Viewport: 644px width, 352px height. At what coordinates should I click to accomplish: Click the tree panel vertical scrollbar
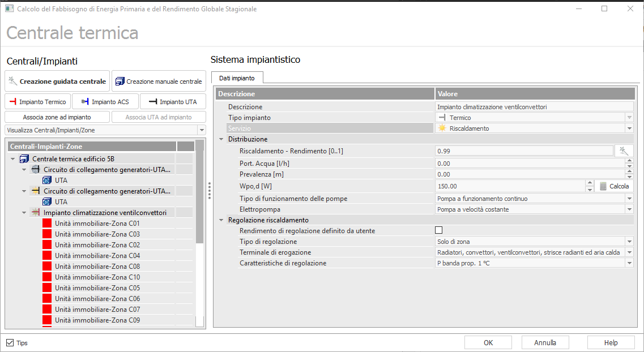[x=199, y=234]
